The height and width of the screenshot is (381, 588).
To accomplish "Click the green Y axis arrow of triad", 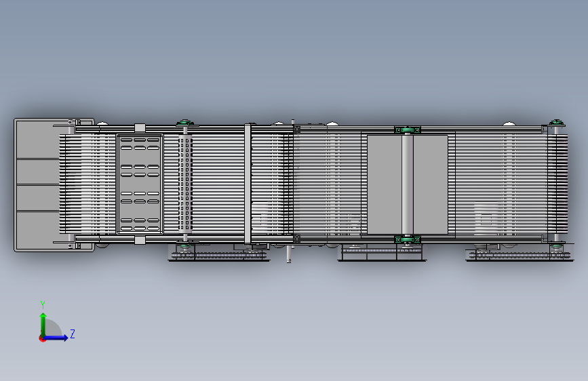I will pyautogui.click(x=43, y=325).
